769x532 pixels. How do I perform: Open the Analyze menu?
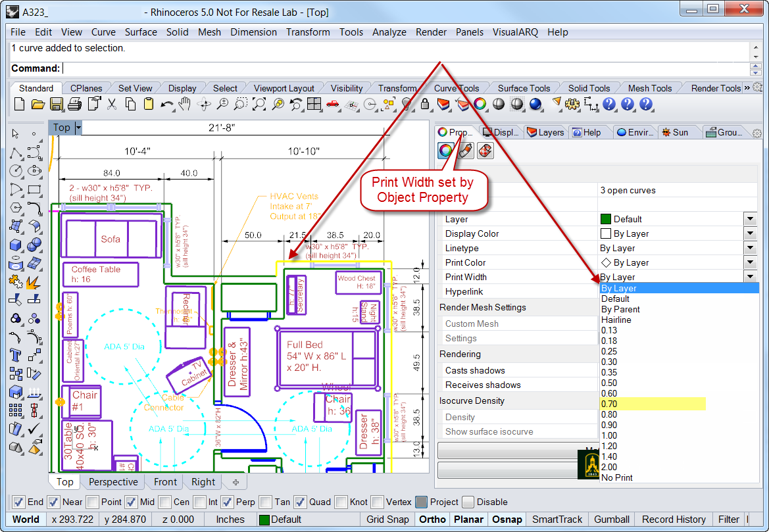(389, 32)
